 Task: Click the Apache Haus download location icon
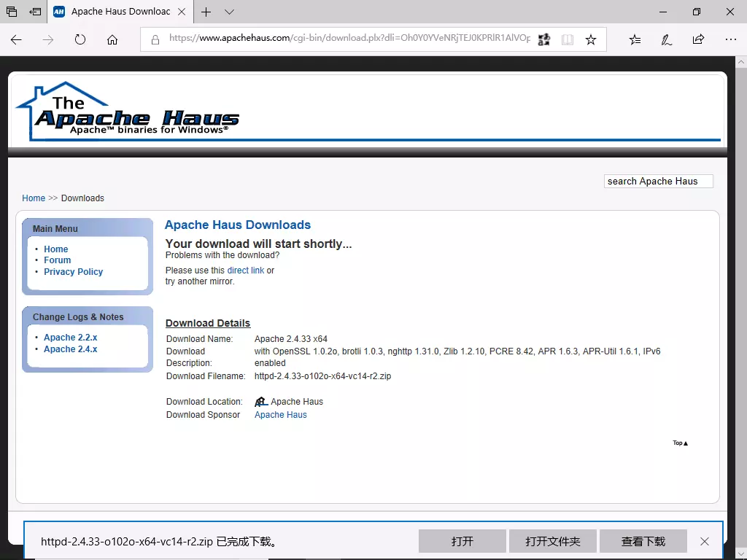click(261, 402)
